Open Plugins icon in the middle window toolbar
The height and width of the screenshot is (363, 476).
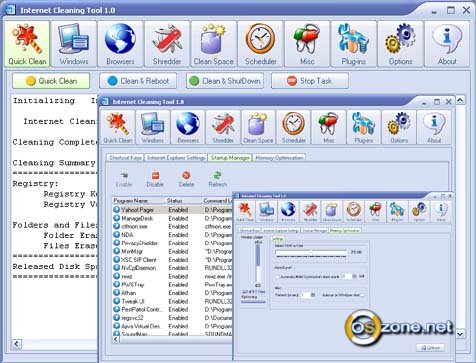tap(364, 127)
